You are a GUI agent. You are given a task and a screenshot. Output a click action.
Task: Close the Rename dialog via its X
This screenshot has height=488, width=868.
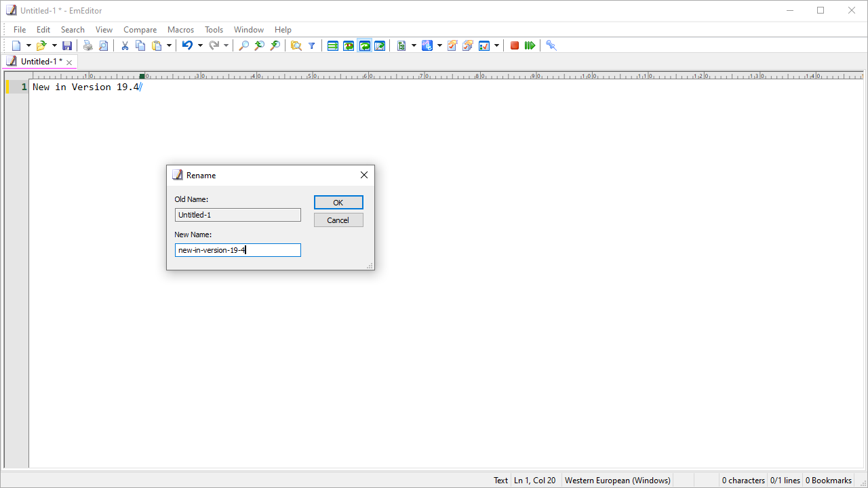[364, 175]
